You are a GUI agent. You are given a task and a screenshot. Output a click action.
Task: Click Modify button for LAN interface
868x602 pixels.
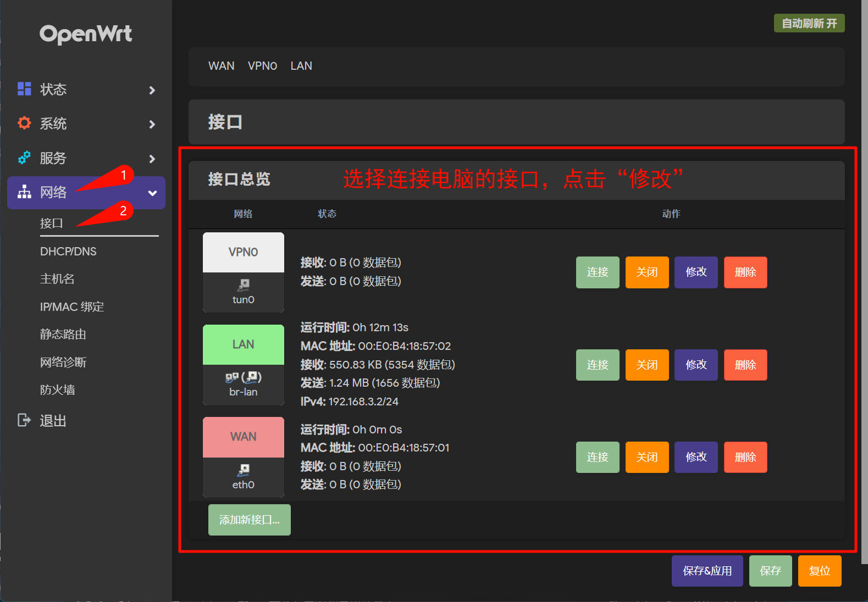(x=696, y=365)
